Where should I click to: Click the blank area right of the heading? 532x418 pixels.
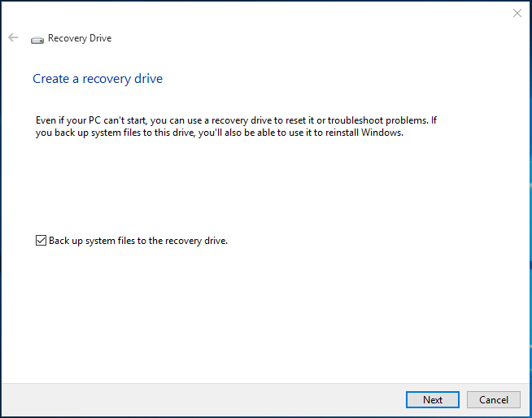tap(342, 79)
